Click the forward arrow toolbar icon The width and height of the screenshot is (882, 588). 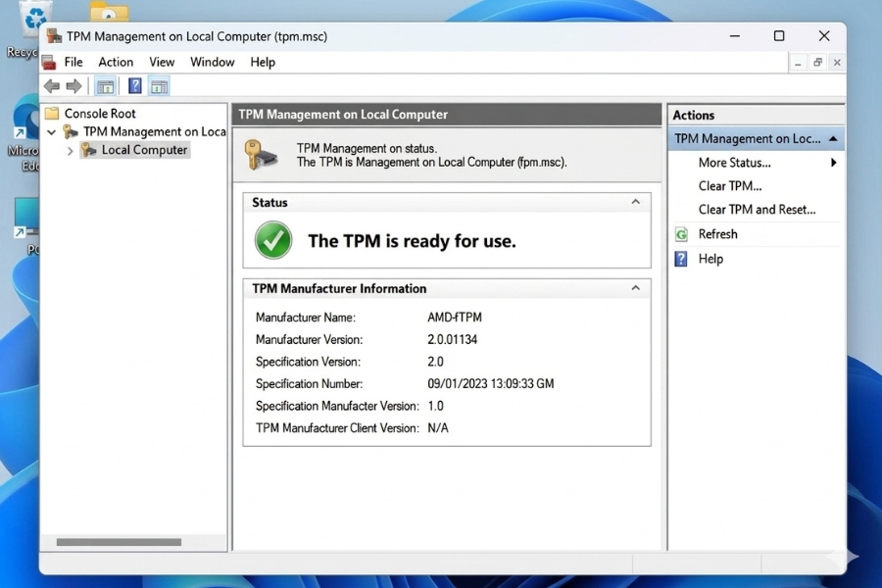(x=73, y=86)
